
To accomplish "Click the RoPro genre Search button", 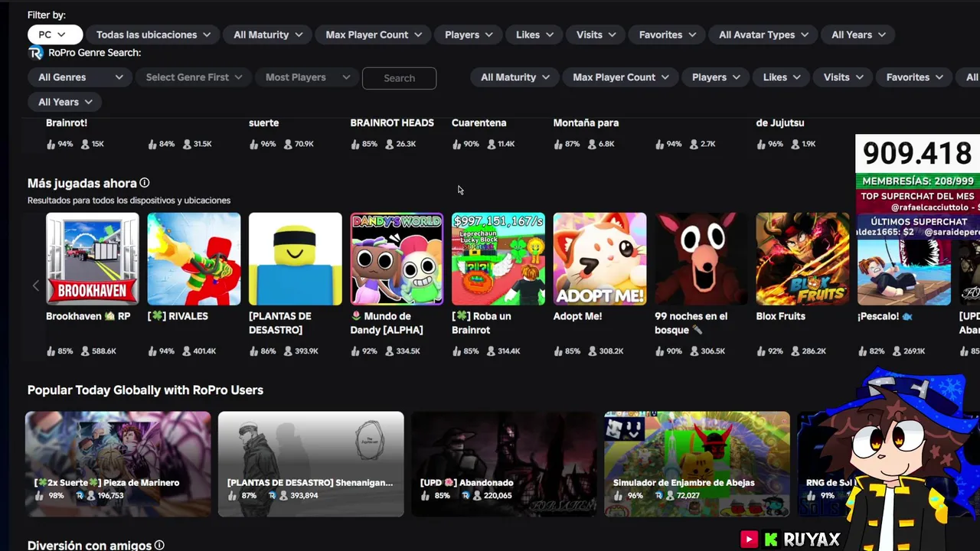I will coord(399,78).
